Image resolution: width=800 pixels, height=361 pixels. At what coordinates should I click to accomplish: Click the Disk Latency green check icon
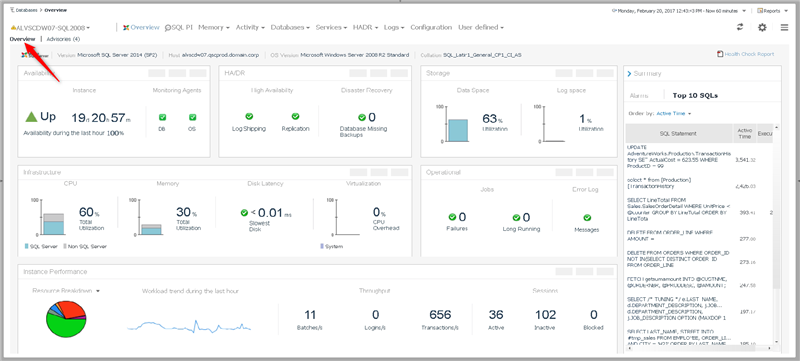click(244, 213)
